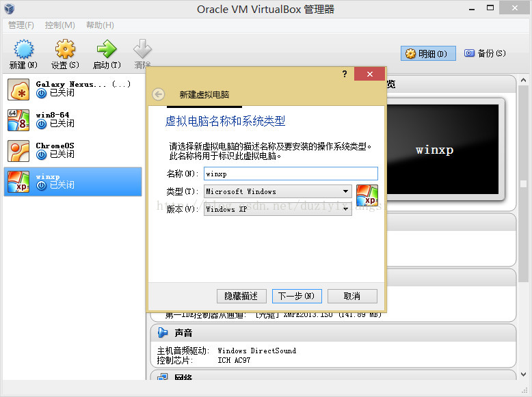Click the Discard (清除) grey arrow icon
This screenshot has height=397, width=532.
click(142, 49)
